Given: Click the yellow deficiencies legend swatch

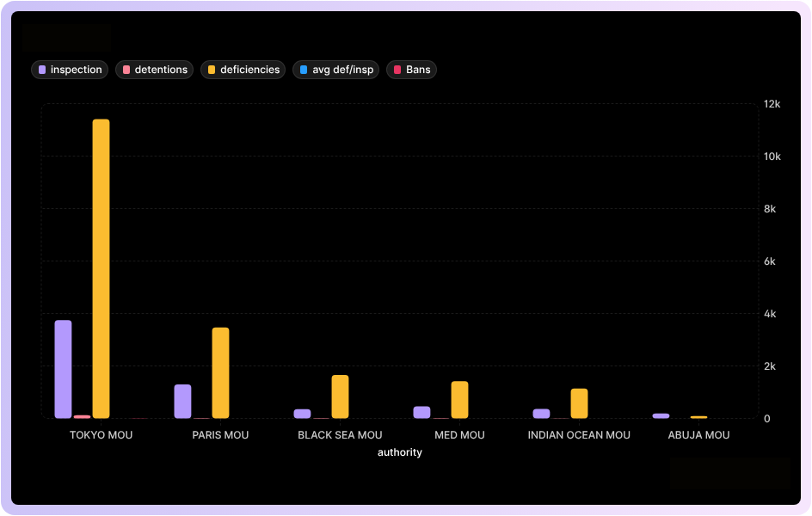Looking at the screenshot, I should click(212, 70).
